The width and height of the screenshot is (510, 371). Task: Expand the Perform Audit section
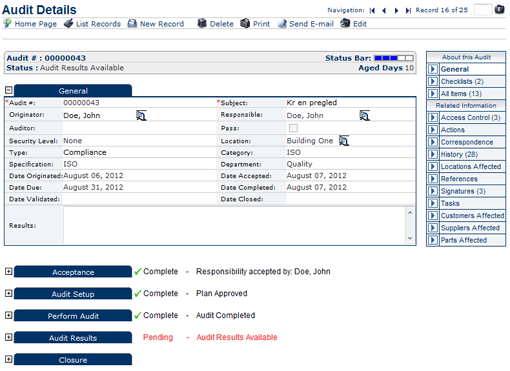click(9, 315)
